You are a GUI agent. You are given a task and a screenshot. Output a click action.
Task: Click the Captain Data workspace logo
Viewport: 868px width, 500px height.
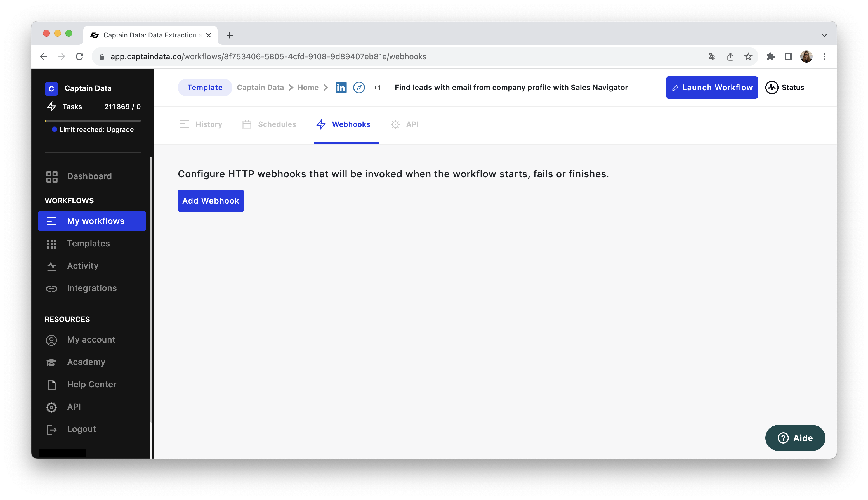pos(51,89)
